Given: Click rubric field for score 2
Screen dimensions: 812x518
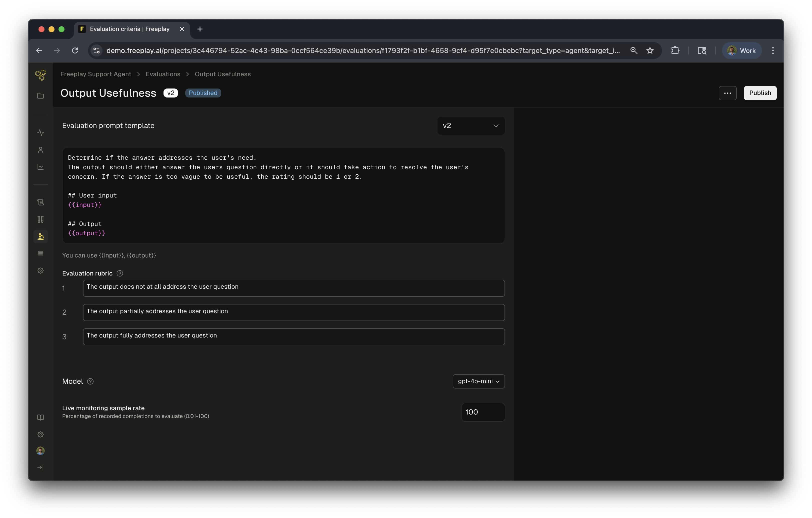Looking at the screenshot, I should pyautogui.click(x=293, y=312).
